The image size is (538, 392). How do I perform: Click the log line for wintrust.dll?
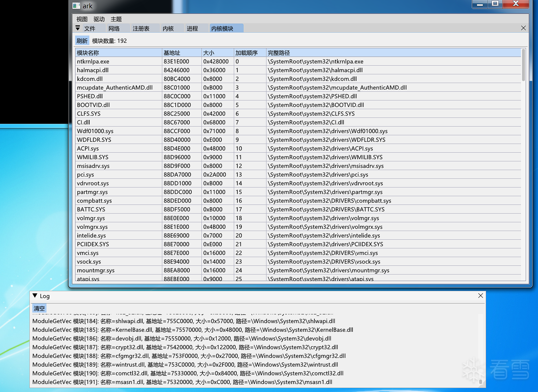[185, 364]
